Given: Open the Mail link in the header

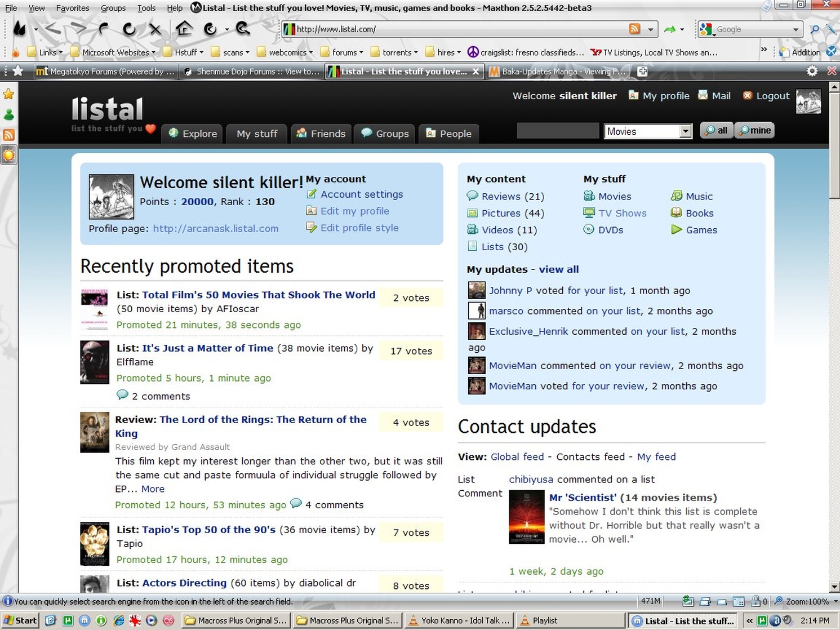Looking at the screenshot, I should coord(714,96).
